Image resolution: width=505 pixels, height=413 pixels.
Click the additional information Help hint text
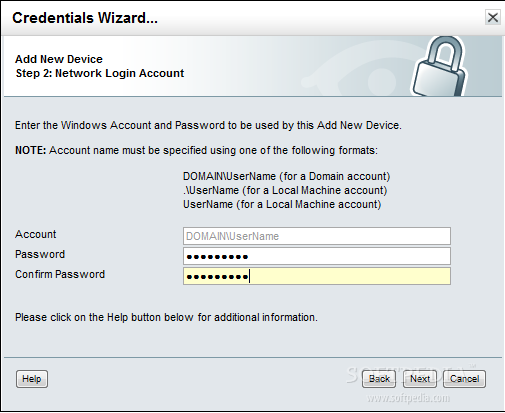click(x=166, y=317)
